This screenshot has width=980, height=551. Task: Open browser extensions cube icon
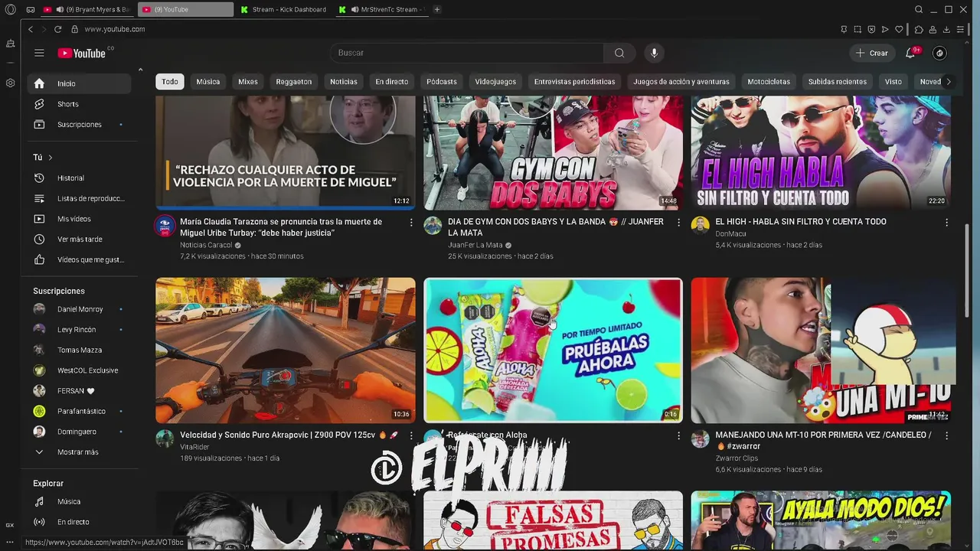(919, 29)
